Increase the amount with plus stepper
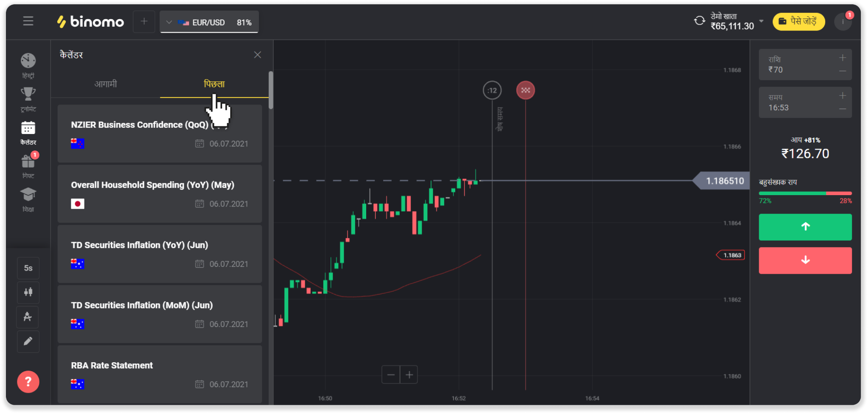 [x=842, y=58]
